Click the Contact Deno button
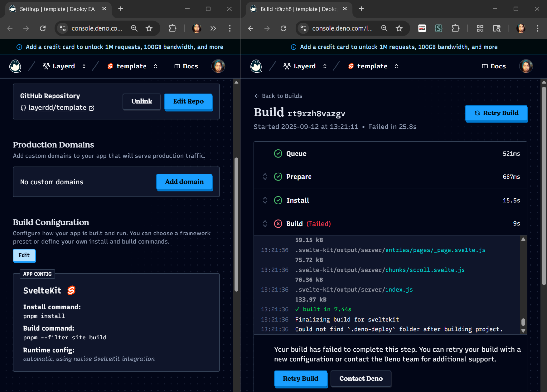 [361, 379]
